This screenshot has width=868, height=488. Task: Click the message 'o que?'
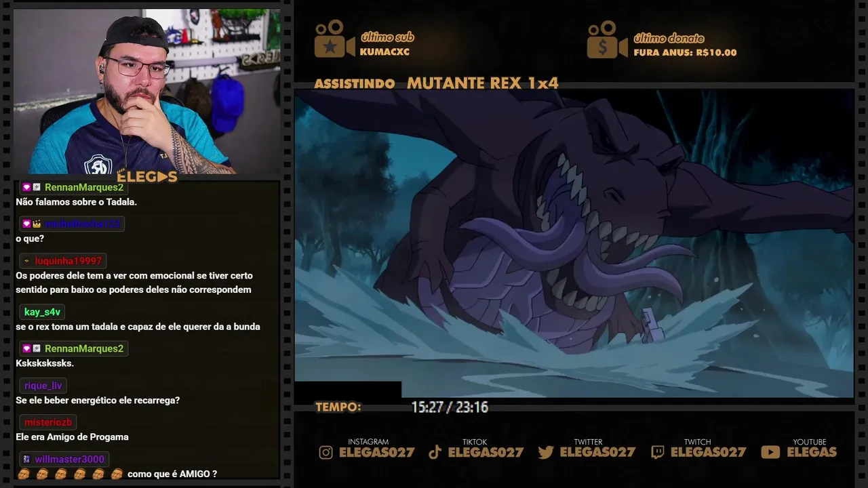(x=30, y=239)
